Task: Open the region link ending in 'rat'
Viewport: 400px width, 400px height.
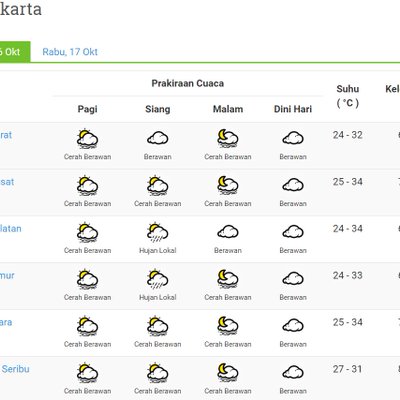Action: click(6, 135)
